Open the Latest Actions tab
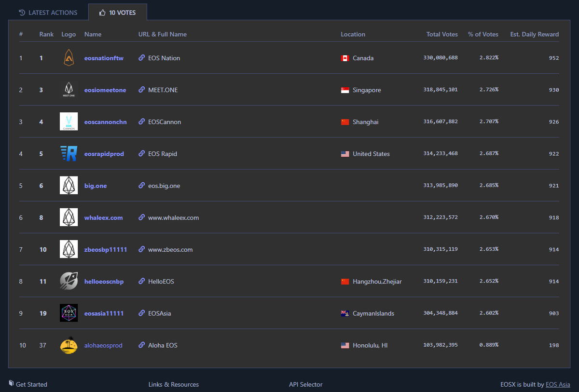579x392 pixels. tap(48, 13)
